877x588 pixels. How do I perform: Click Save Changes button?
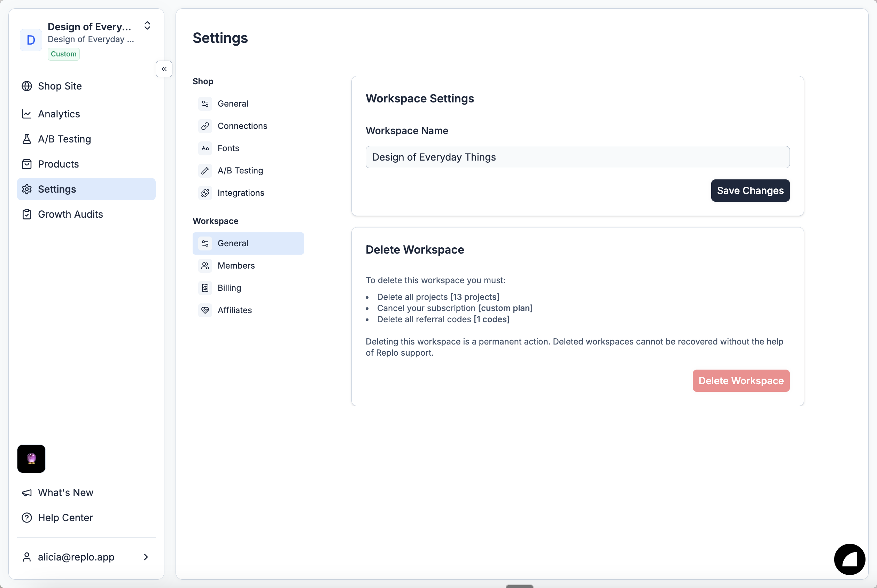pyautogui.click(x=750, y=191)
